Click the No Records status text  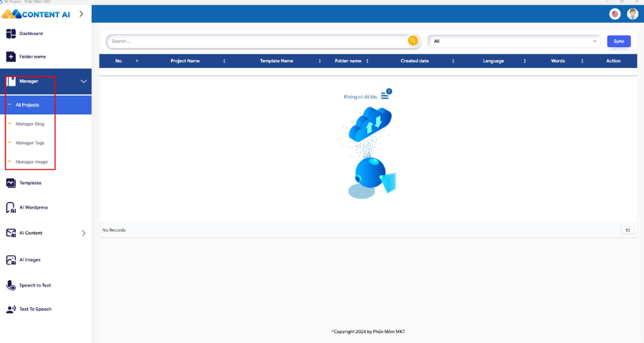pos(114,230)
